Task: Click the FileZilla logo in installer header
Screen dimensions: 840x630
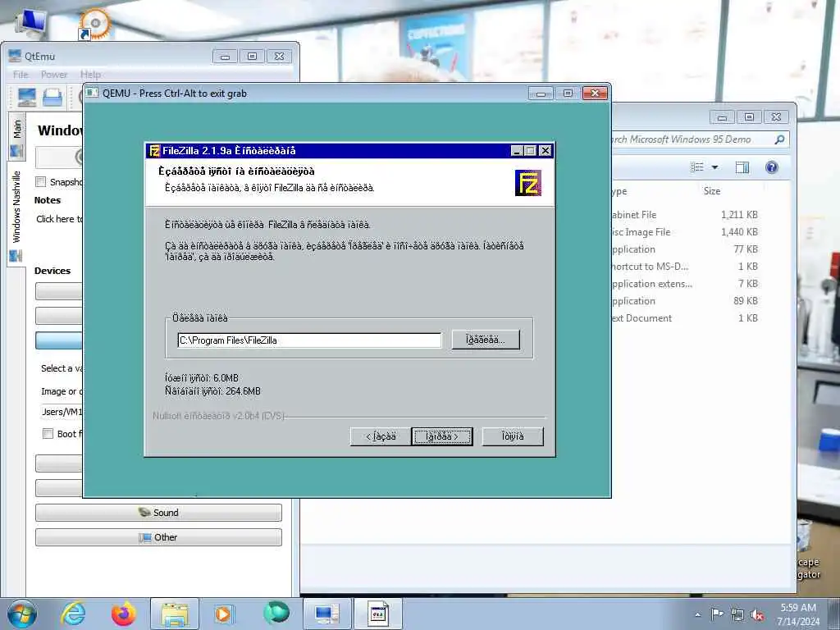Action: 527,183
